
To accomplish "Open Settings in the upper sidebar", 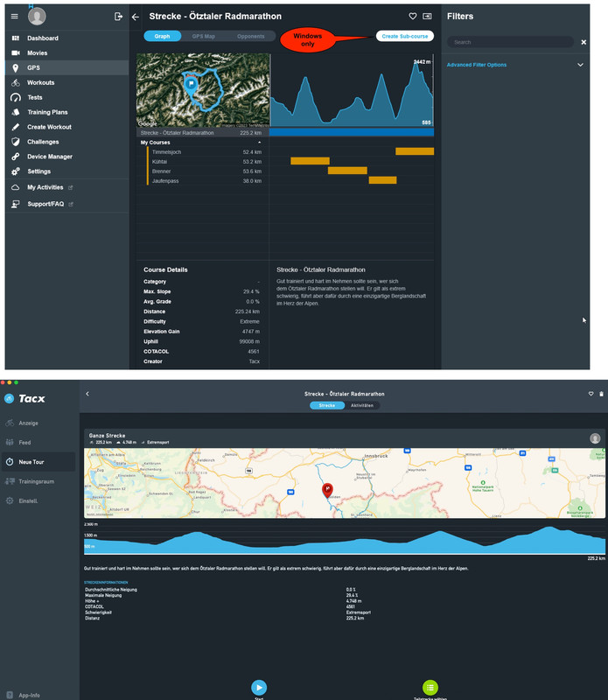I will pyautogui.click(x=67, y=171).
